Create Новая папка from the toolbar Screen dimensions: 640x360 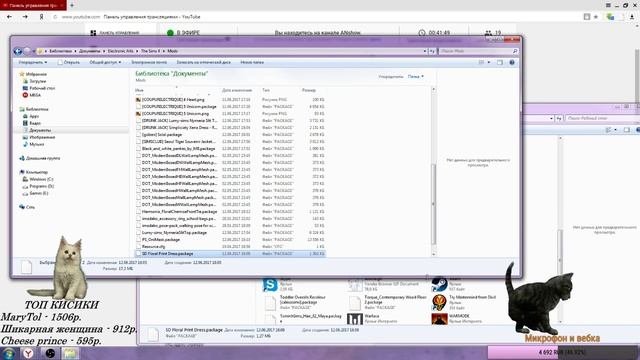click(252, 62)
